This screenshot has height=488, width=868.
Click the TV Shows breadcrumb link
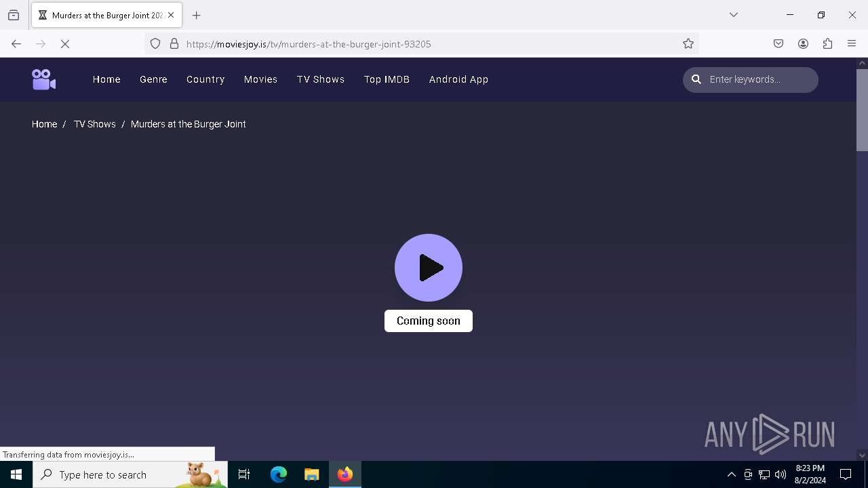click(x=94, y=124)
